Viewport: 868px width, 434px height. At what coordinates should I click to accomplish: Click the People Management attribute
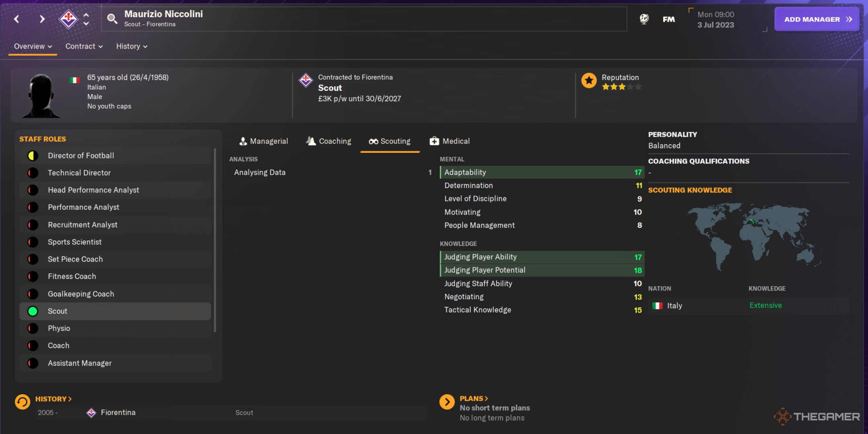[x=542, y=225]
